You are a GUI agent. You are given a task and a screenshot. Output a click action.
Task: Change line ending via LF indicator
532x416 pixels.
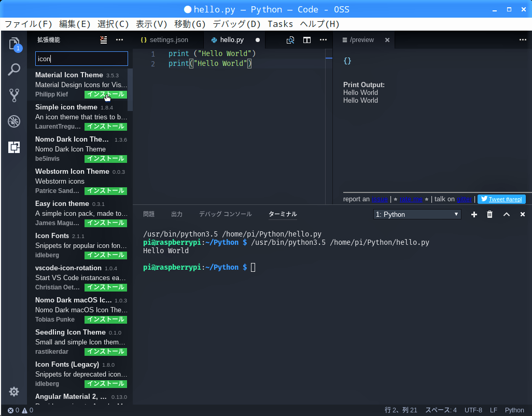pyautogui.click(x=493, y=410)
